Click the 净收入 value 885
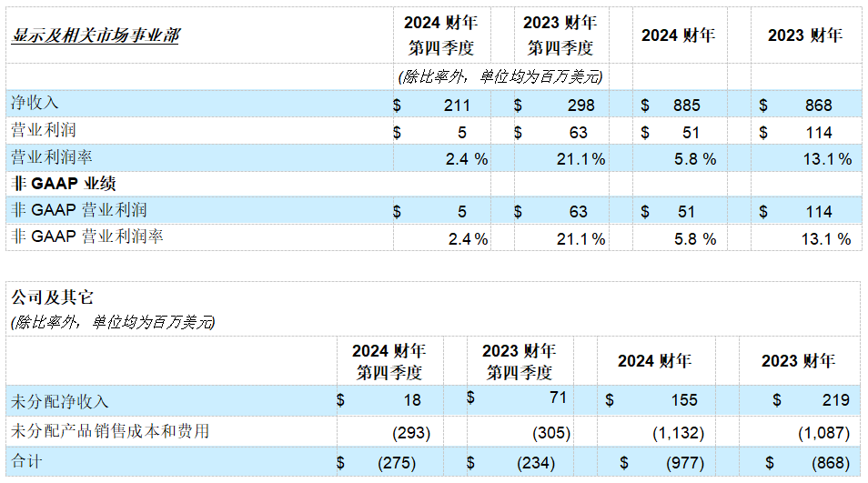 click(x=686, y=105)
